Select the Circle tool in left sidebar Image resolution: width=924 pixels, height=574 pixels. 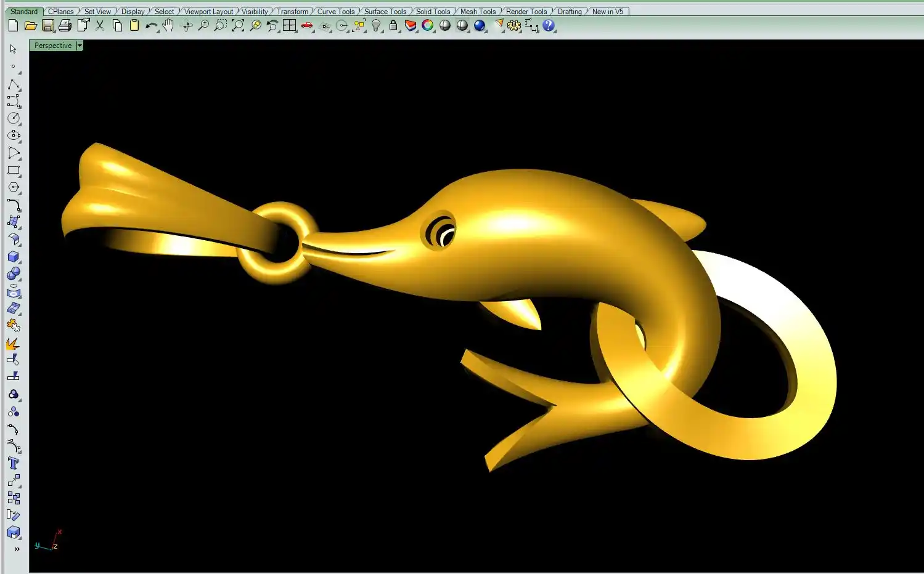(14, 118)
